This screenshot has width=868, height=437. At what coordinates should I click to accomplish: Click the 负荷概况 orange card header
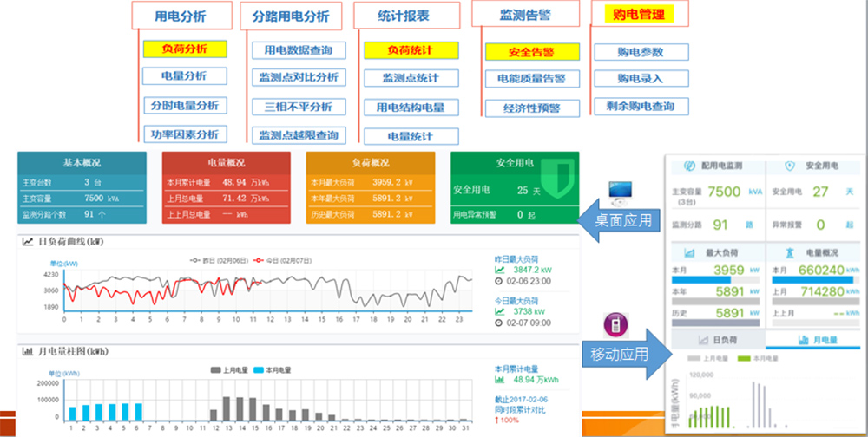[x=371, y=163]
